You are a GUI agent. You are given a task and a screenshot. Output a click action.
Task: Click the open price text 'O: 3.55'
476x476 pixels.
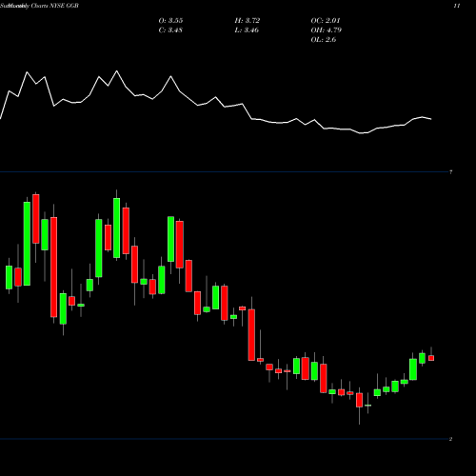pos(170,21)
